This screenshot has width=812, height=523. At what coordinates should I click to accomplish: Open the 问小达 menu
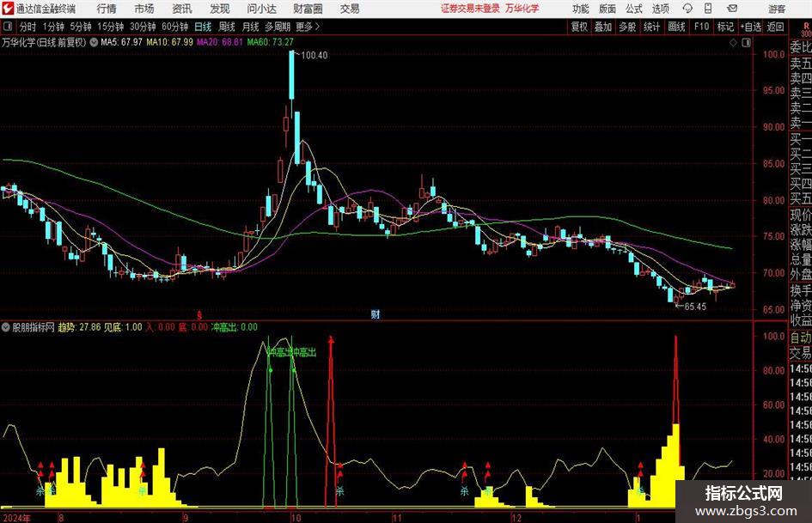pyautogui.click(x=261, y=9)
